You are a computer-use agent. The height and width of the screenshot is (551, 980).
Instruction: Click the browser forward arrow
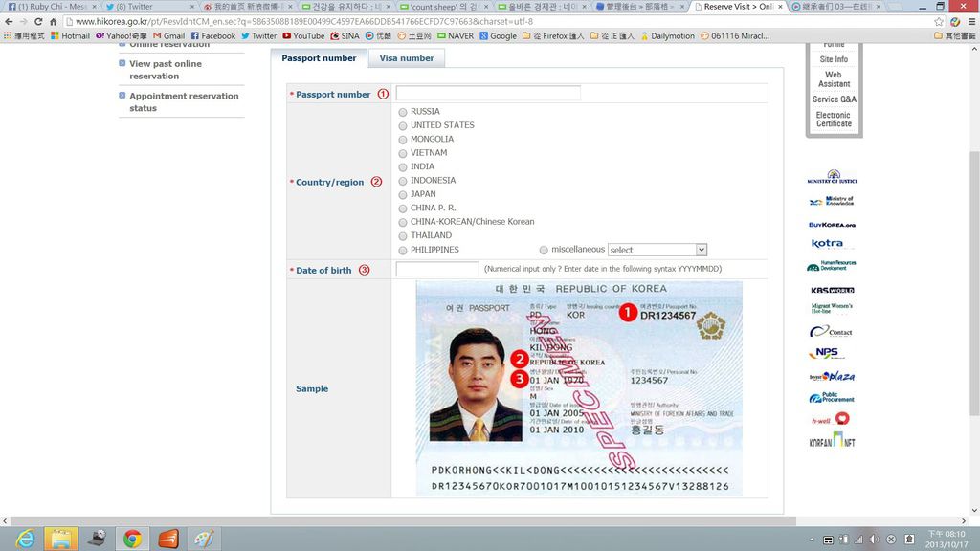tap(23, 21)
